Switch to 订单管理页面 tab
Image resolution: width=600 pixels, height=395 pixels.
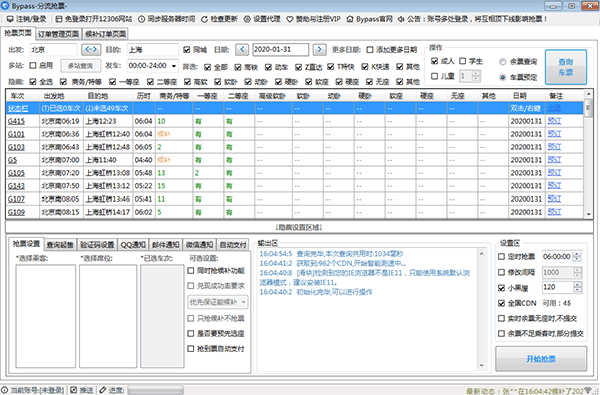[x=59, y=34]
